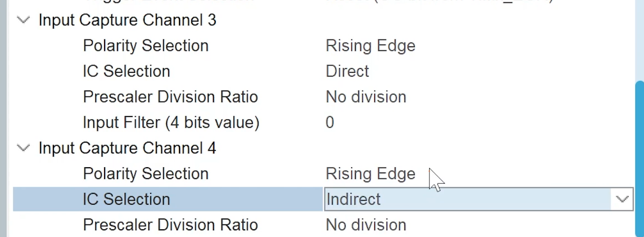Select the Input Capture Channel 3 heading
The height and width of the screenshot is (237, 644).
click(127, 21)
